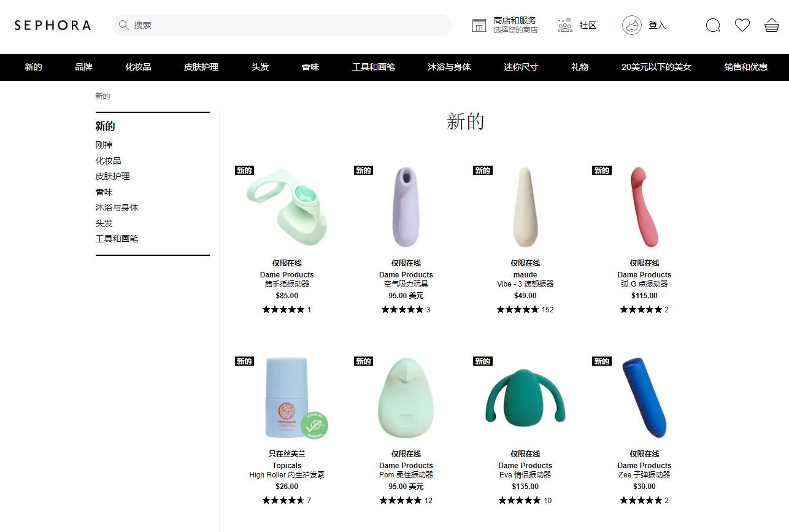Open the heart favorites icon

[x=742, y=25]
